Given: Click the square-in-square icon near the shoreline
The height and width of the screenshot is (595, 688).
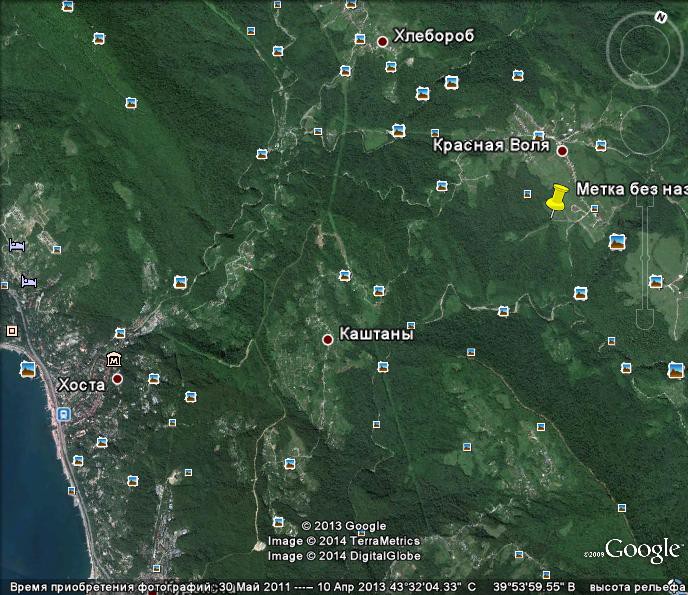Looking at the screenshot, I should click(x=12, y=330).
